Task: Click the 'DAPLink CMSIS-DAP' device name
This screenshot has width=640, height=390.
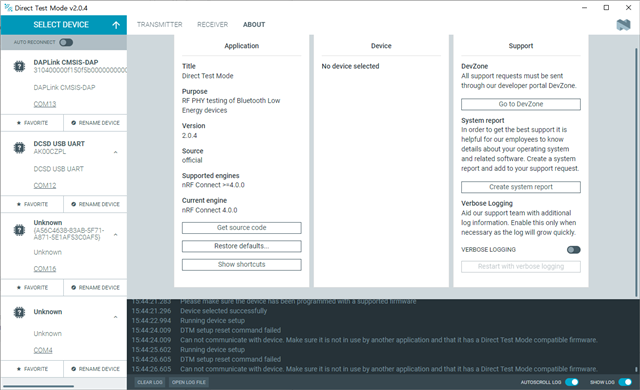Action: click(66, 62)
